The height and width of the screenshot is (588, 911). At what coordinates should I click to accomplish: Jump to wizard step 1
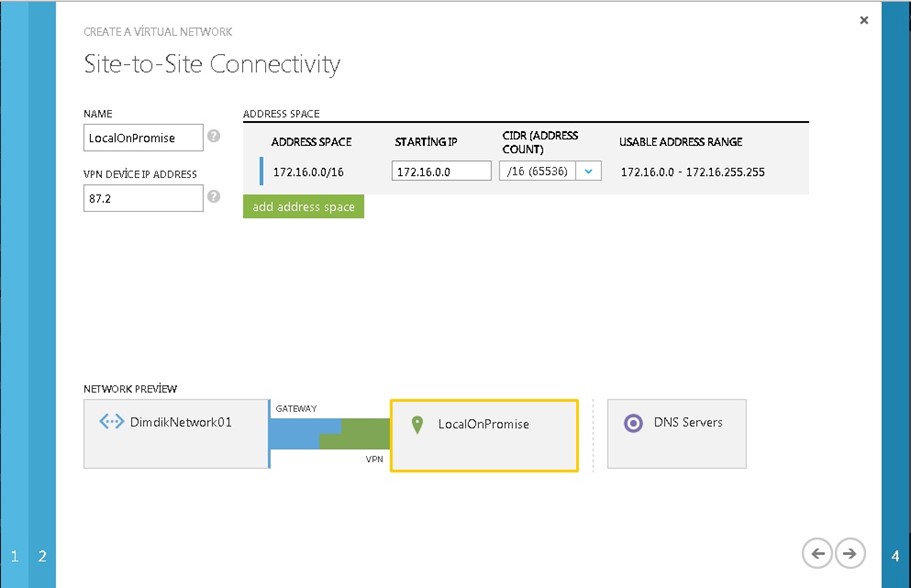pos(15,556)
